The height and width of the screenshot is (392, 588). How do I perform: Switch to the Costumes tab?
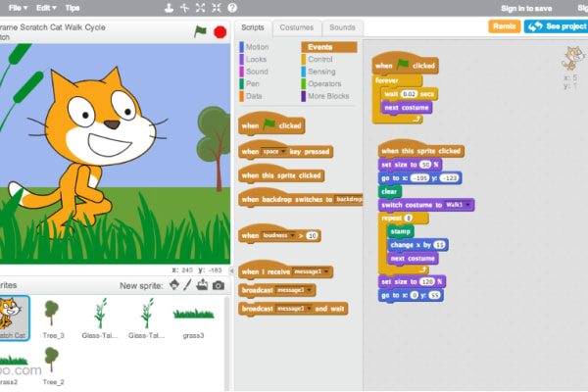pos(296,27)
